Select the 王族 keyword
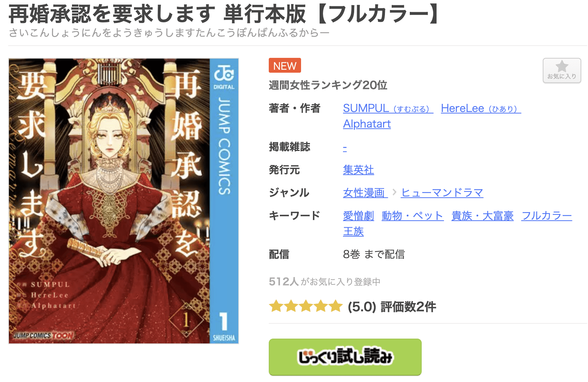Viewport: 588px width, 382px height. pyautogui.click(x=353, y=231)
